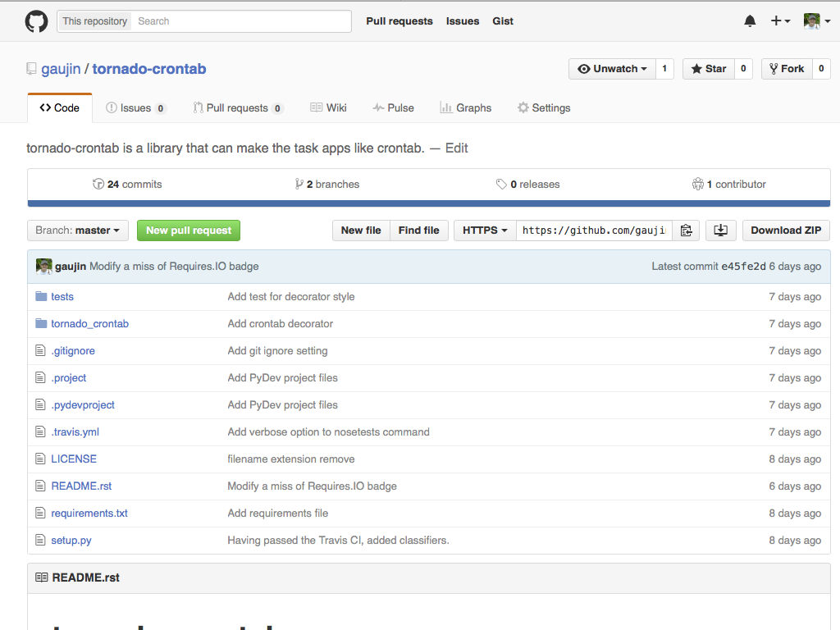This screenshot has width=840, height=630.
Task: Copy the clone URL with the clipboard icon
Action: click(686, 231)
